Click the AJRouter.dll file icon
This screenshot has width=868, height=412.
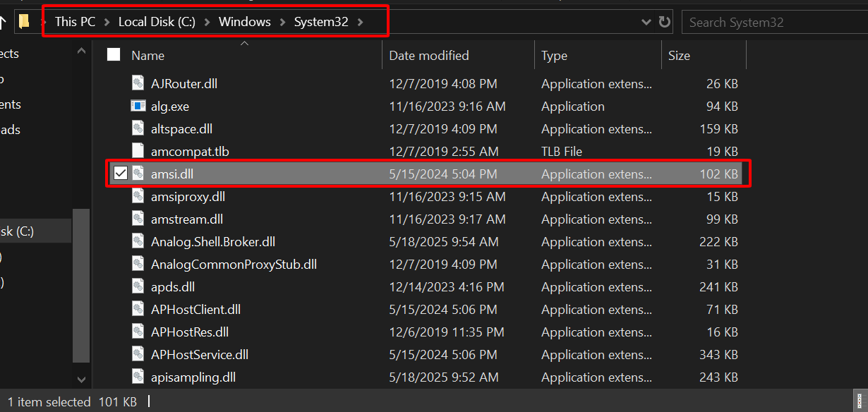coord(138,84)
